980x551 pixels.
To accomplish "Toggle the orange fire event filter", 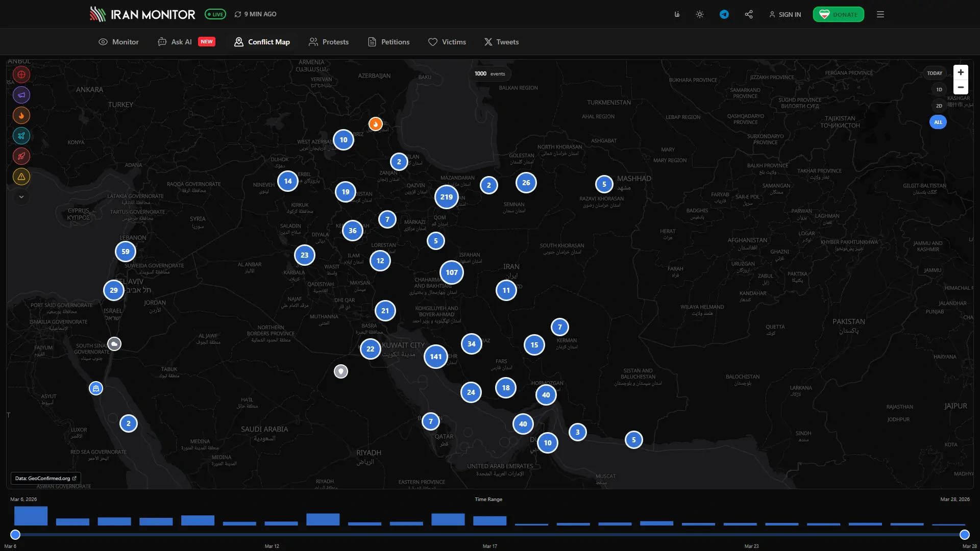I will tap(21, 115).
